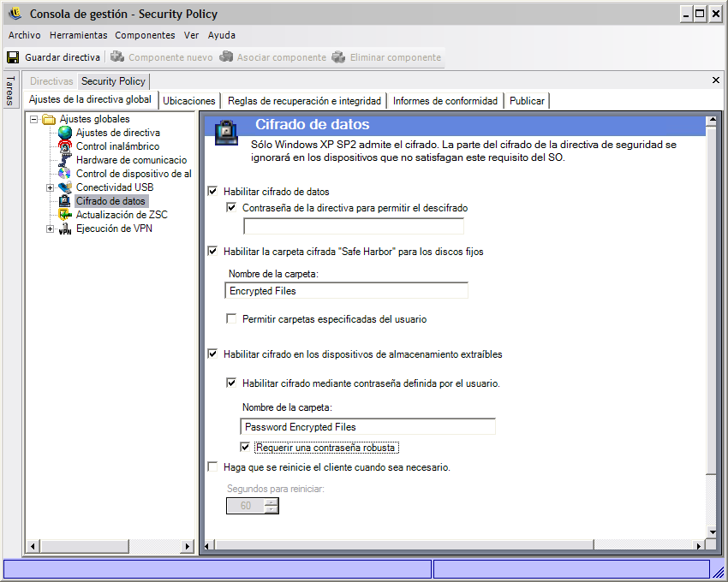Viewport: 728px width, 582px height.
Task: Open the Ver menu
Action: pyautogui.click(x=191, y=35)
